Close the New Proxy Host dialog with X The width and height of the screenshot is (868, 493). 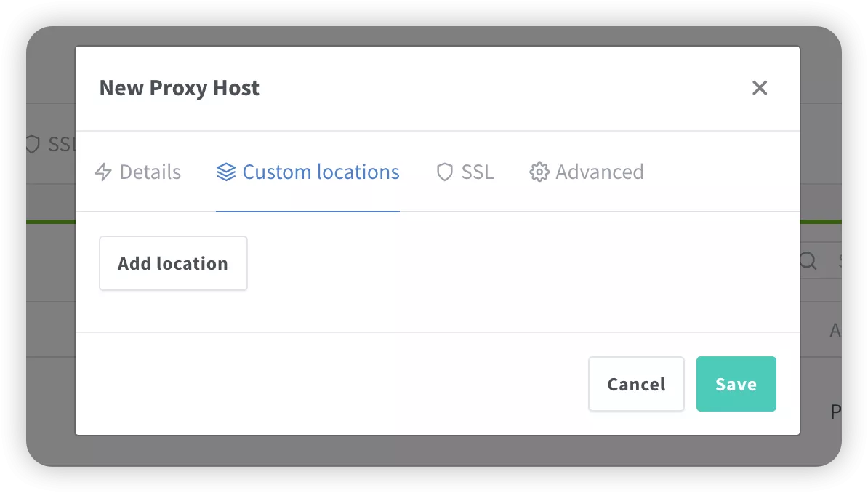pyautogui.click(x=760, y=88)
